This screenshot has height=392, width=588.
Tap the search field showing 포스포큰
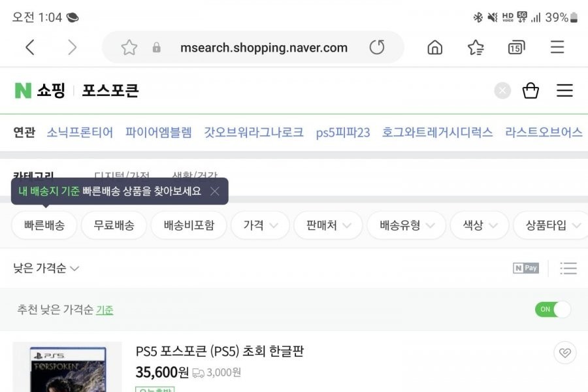point(261,91)
